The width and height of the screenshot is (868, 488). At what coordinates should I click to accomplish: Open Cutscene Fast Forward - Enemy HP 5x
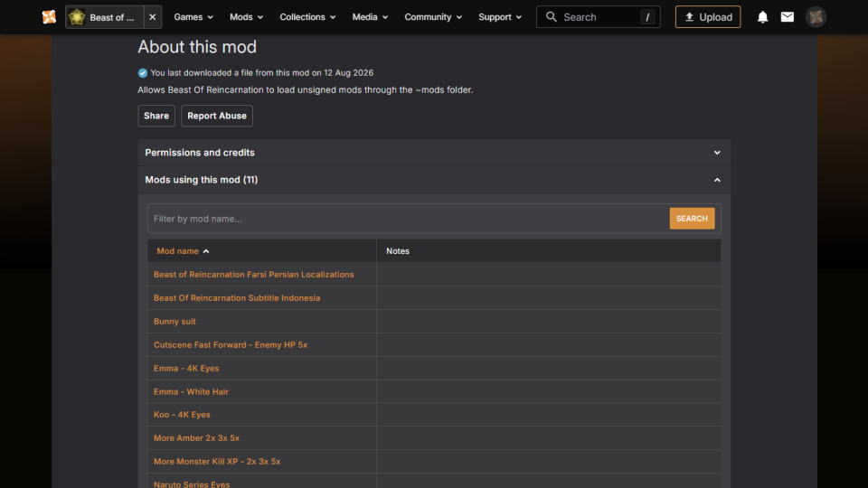tap(231, 344)
